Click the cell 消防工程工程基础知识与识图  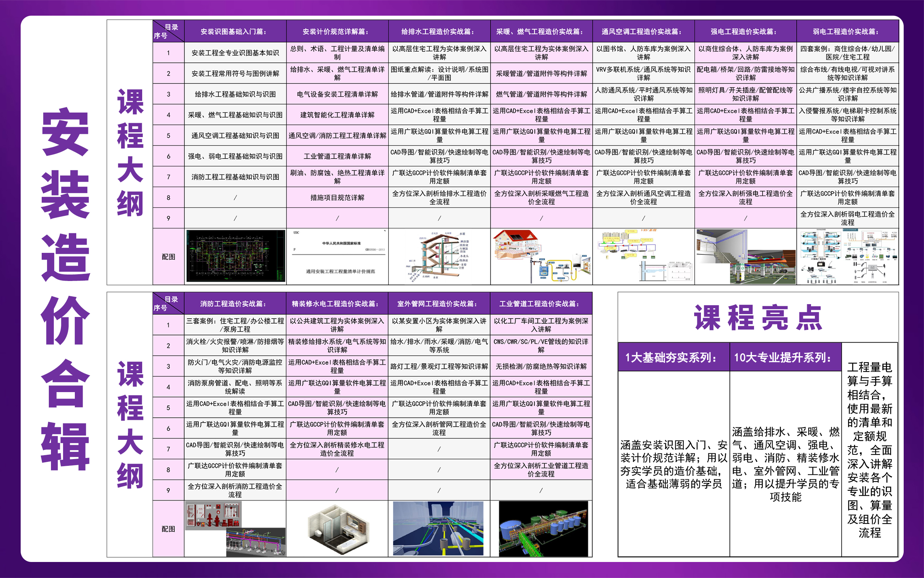pyautogui.click(x=236, y=177)
